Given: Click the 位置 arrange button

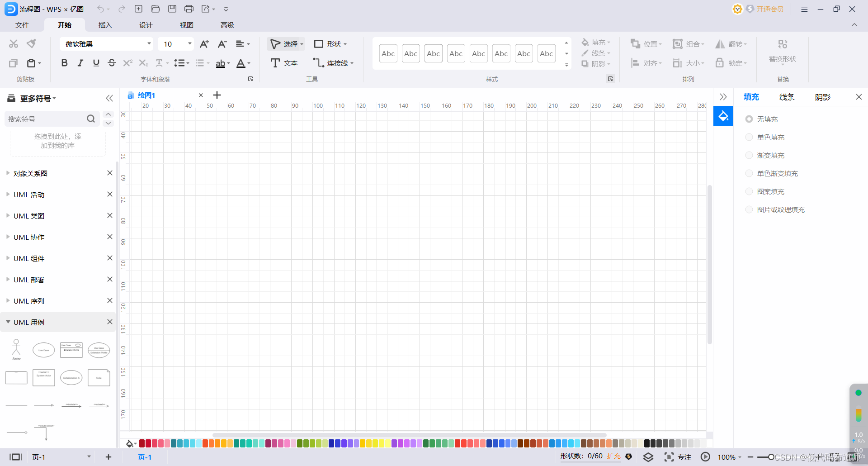Looking at the screenshot, I should click(646, 44).
